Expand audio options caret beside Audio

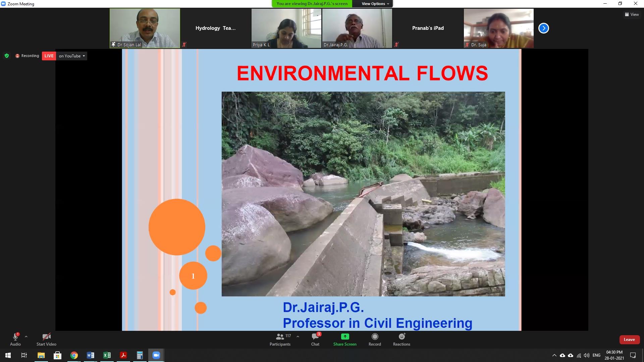[26, 337]
